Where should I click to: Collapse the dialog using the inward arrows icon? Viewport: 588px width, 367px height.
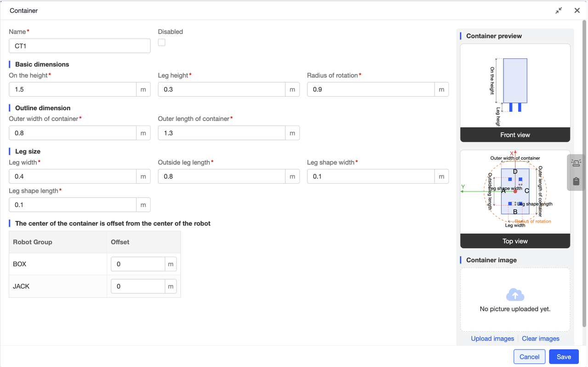(559, 10)
